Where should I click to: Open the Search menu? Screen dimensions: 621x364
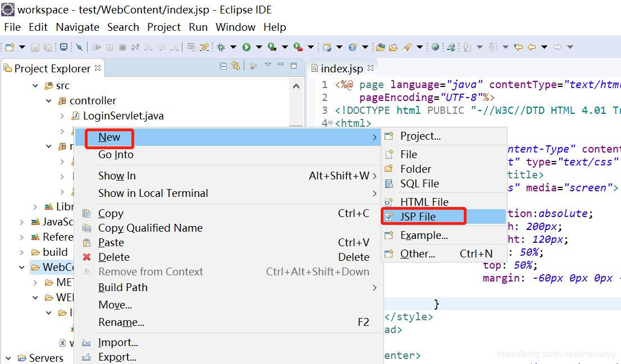(123, 27)
